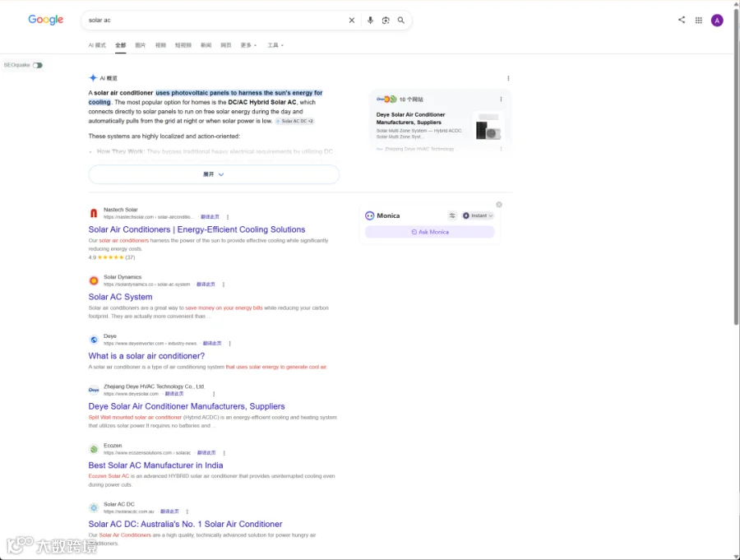The image size is (740, 560).
Task: Toggle the SEOquake switch
Action: 38,65
